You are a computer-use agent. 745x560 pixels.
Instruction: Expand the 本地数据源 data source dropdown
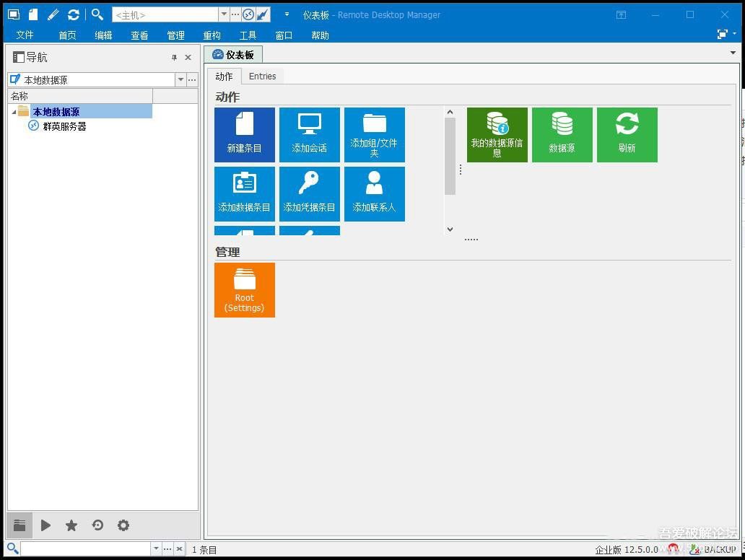180,80
